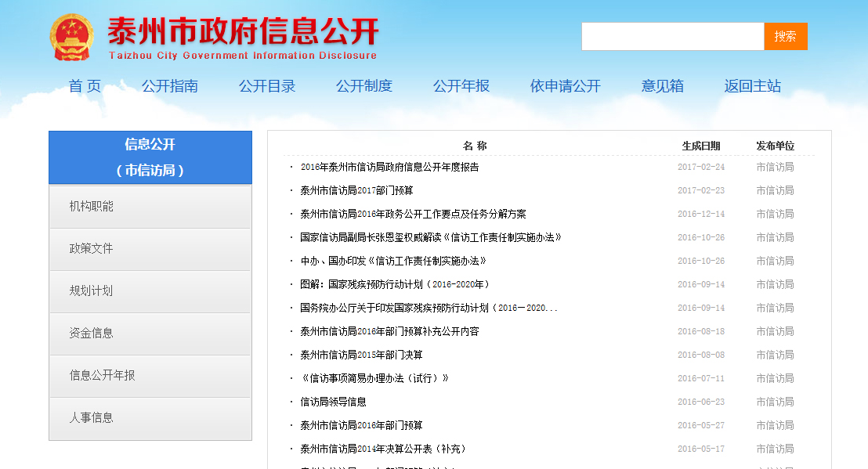Open 泰州市信访局2017部门预算 link
The width and height of the screenshot is (868, 469).
356,190
